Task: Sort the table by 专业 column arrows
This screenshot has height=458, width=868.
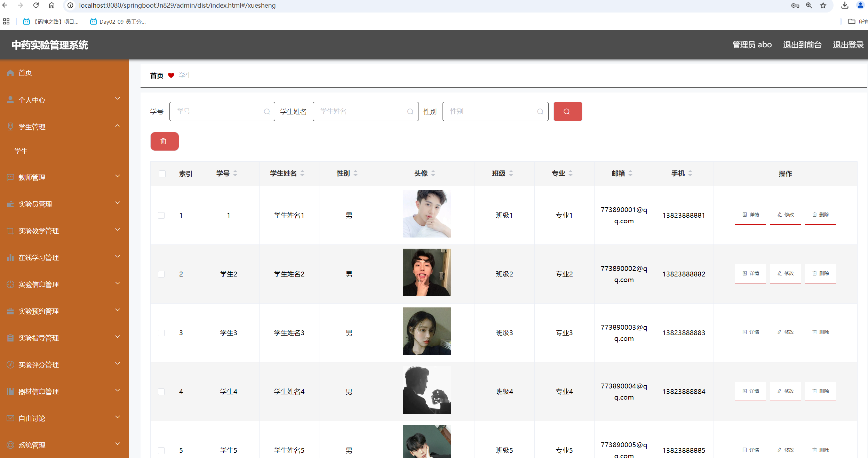Action: pyautogui.click(x=571, y=173)
